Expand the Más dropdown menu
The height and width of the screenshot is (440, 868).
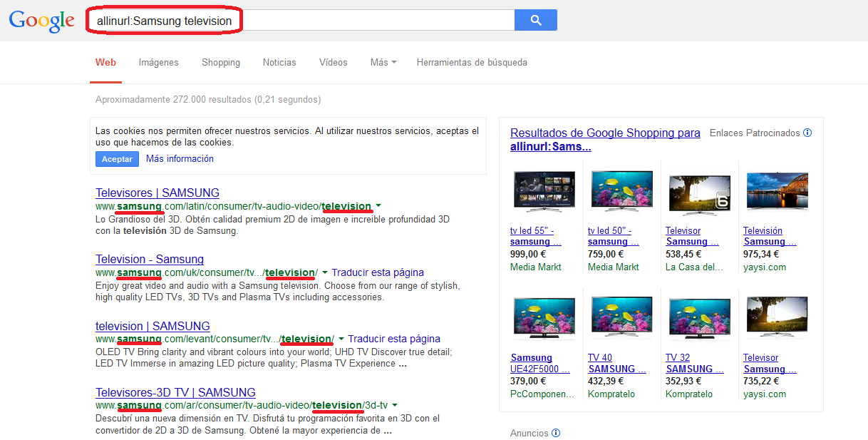tap(383, 63)
